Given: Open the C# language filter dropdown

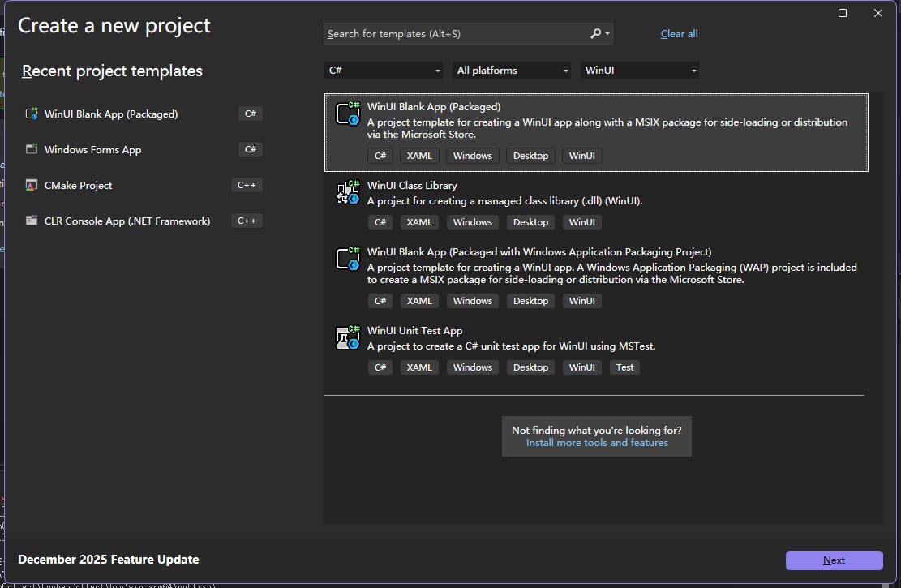Looking at the screenshot, I should click(x=384, y=71).
